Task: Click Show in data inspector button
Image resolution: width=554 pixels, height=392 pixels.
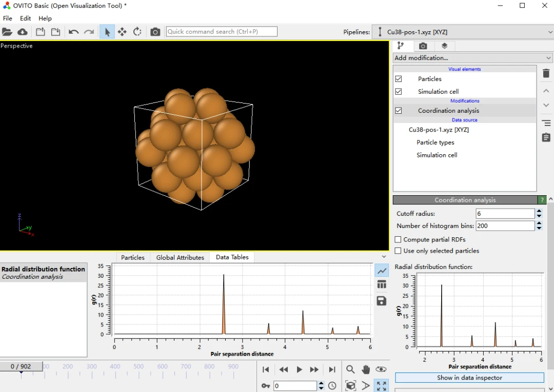Action: (x=469, y=378)
